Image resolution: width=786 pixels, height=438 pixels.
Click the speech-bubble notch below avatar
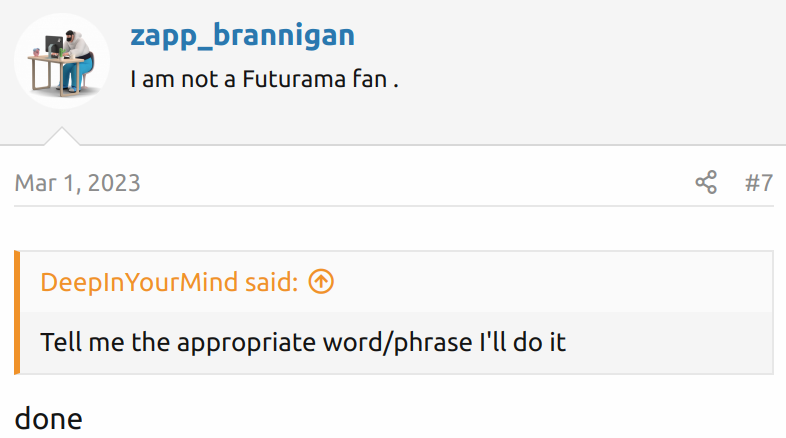[62, 135]
